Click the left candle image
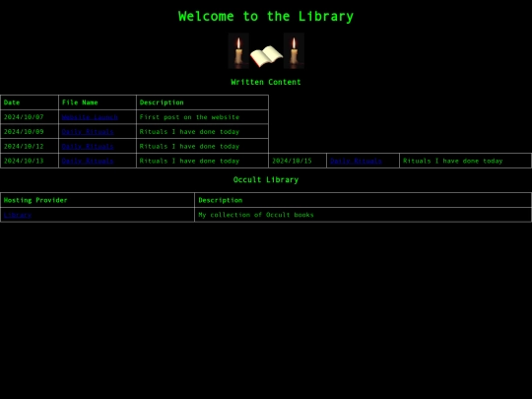Screen dimensions: 532x399 [238, 51]
